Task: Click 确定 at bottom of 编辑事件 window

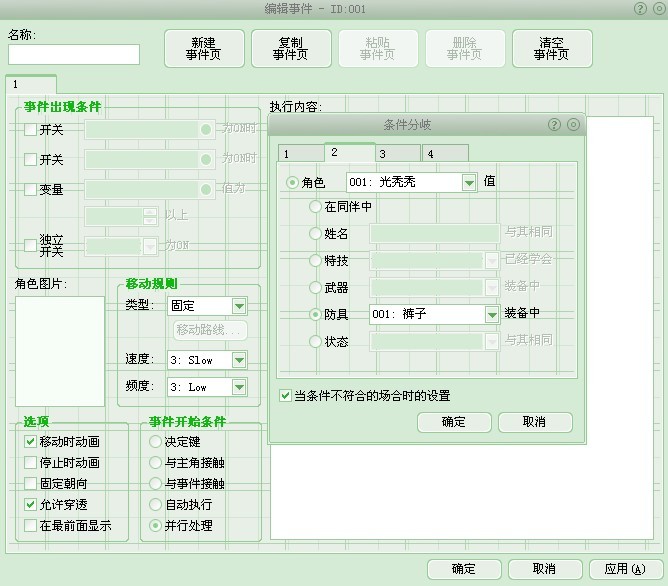Action: coord(464,569)
